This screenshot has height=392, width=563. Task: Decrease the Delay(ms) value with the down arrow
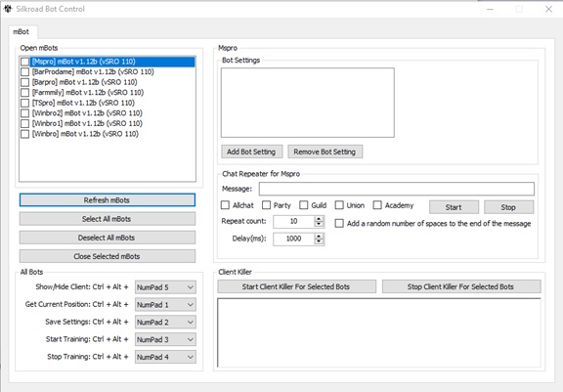tap(319, 241)
